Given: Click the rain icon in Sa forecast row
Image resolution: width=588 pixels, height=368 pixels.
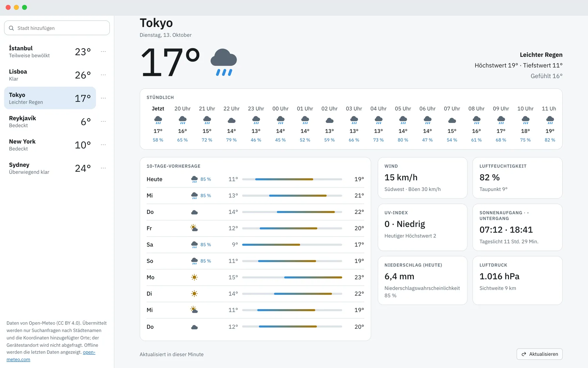Looking at the screenshot, I should [194, 245].
